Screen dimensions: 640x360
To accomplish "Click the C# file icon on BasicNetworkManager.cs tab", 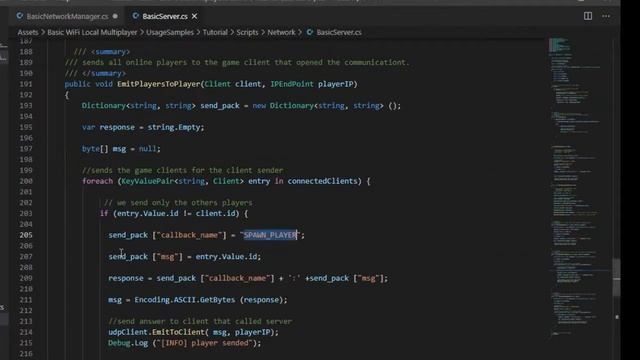I will click(20, 16).
